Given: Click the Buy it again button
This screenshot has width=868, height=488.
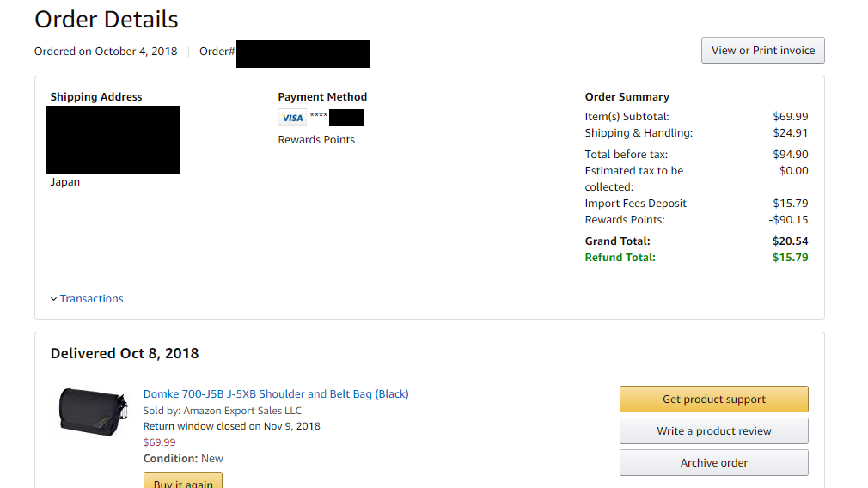Looking at the screenshot, I should coord(183,480).
